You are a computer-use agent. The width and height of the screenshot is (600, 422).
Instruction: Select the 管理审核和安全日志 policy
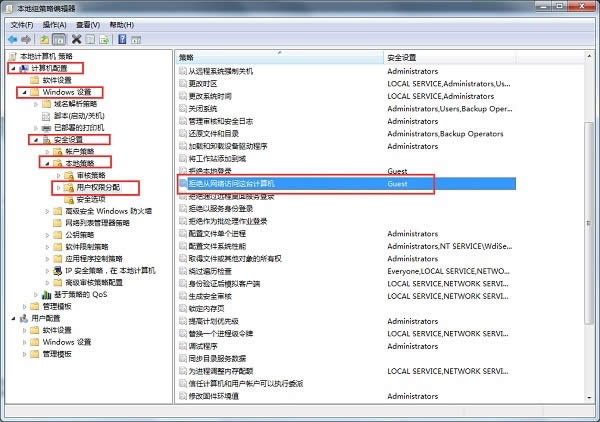tap(221, 121)
